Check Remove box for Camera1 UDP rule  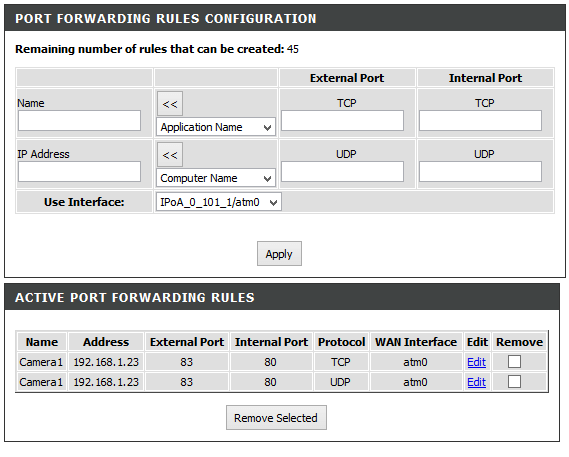[514, 381]
